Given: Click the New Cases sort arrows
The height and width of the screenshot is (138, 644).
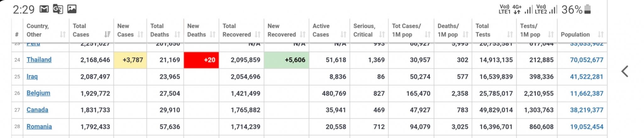Looking at the screenshot, I should [x=140, y=34].
